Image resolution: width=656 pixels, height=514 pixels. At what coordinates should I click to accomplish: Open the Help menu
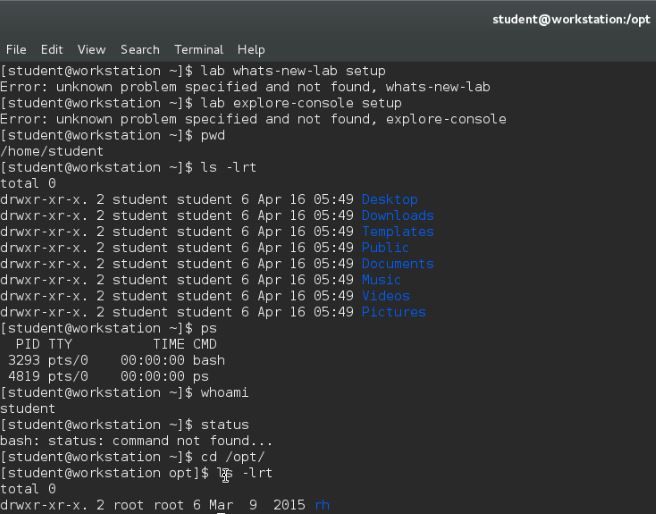pyautogui.click(x=251, y=49)
